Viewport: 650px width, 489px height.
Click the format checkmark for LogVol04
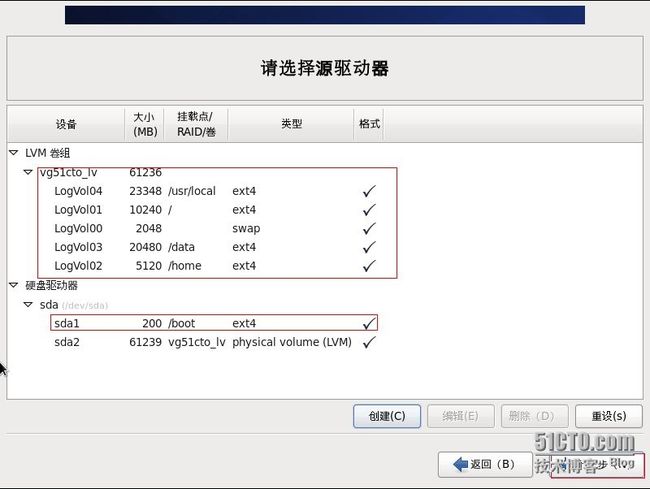click(369, 191)
